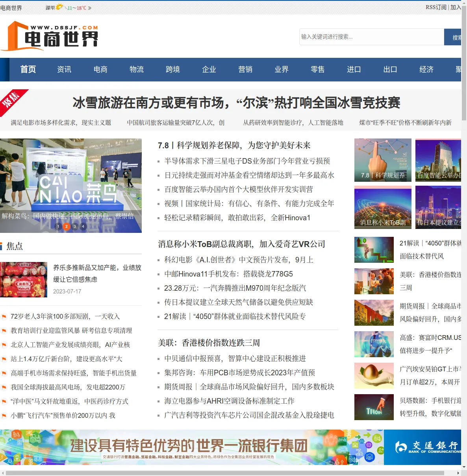This screenshot has height=476, width=467.
Task: Open the Yakult article thumbnail under 焦点
Action: click(24, 280)
